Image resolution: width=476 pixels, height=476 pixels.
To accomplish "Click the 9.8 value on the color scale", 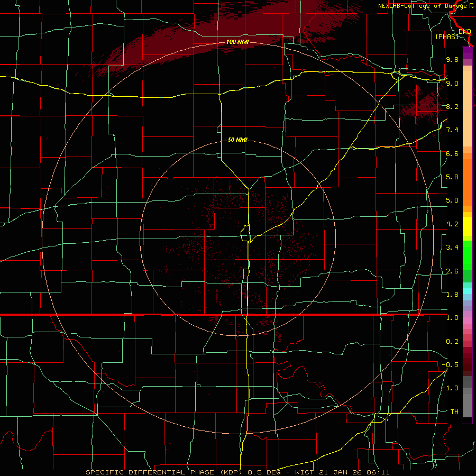I will point(452,59).
